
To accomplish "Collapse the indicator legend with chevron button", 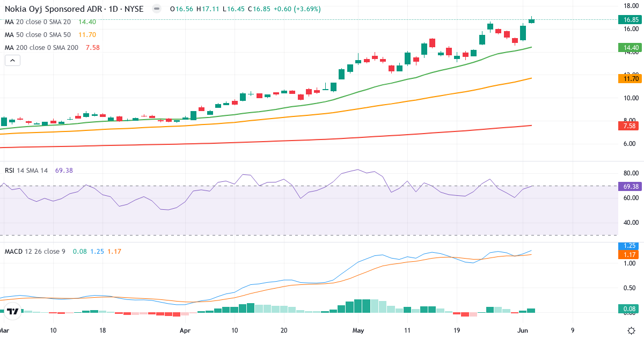I will [12, 61].
